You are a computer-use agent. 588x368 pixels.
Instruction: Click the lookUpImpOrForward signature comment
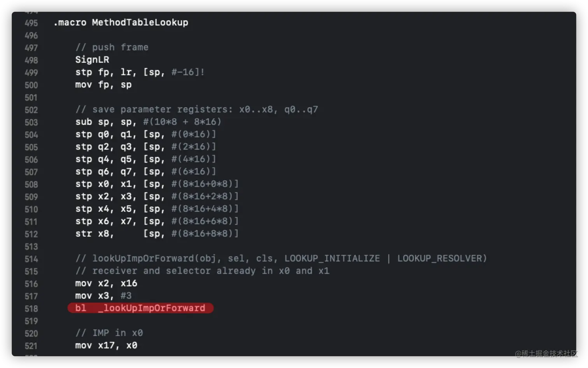click(x=281, y=259)
